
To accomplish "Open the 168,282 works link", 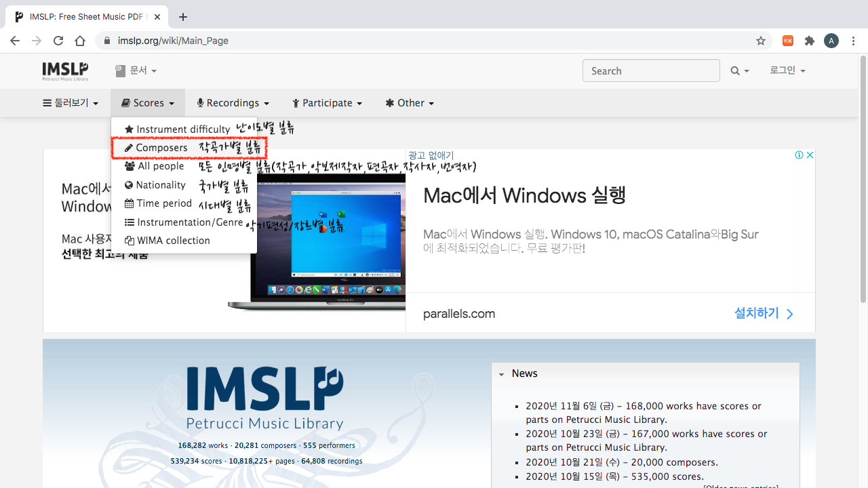I will pyautogui.click(x=203, y=445).
